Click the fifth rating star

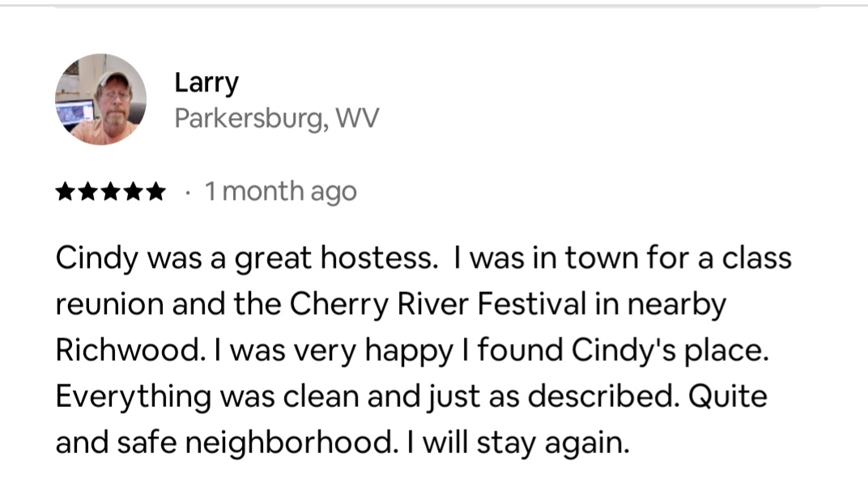coord(155,193)
